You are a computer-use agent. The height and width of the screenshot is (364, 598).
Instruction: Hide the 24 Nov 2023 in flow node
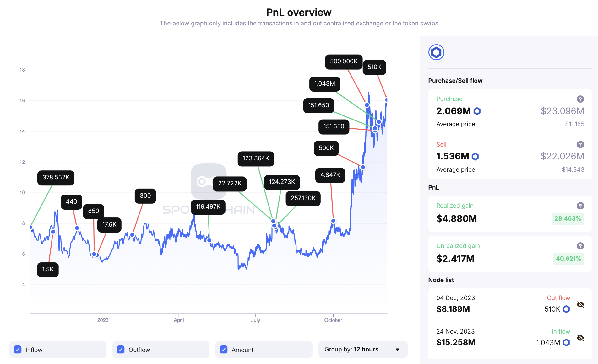tap(580, 338)
